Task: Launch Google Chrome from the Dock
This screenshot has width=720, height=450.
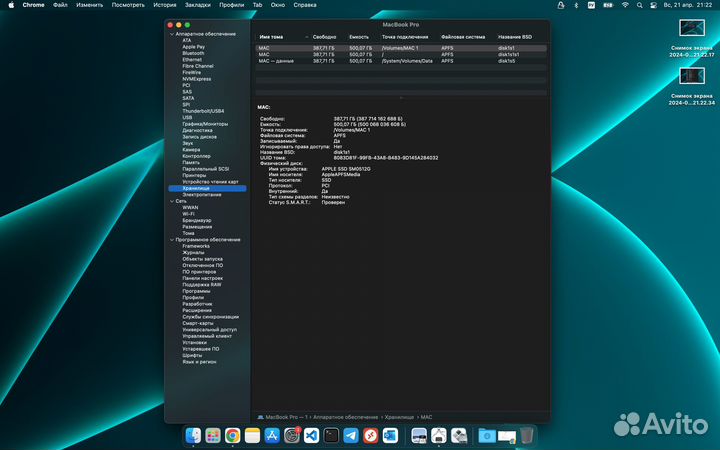Action: [x=233, y=435]
